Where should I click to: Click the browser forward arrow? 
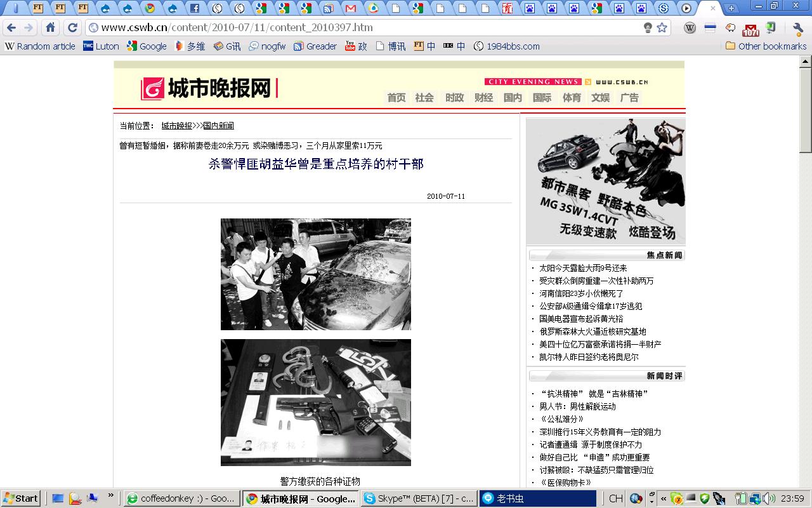29,27
